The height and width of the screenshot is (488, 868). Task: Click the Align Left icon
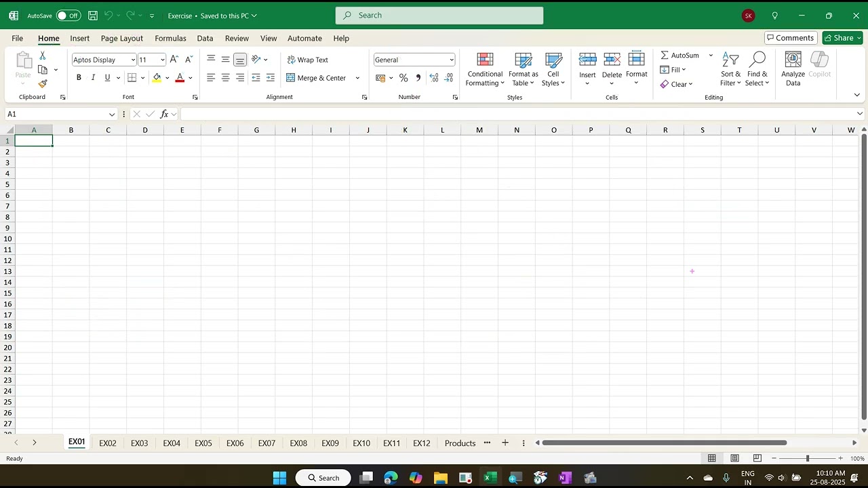(x=211, y=78)
